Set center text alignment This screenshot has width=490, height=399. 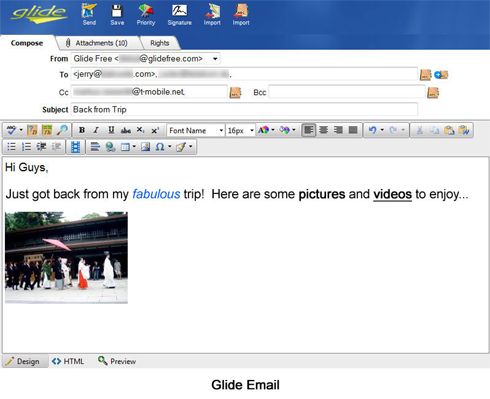323,130
